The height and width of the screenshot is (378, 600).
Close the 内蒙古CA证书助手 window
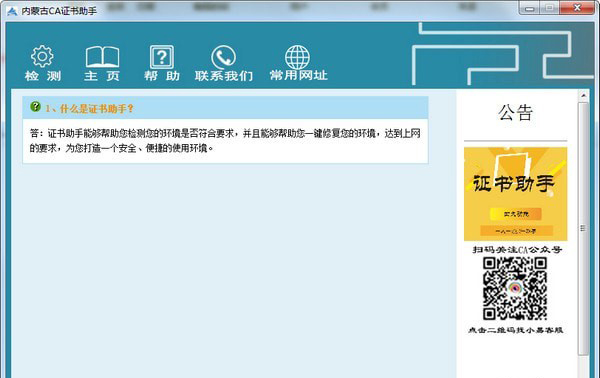point(577,8)
